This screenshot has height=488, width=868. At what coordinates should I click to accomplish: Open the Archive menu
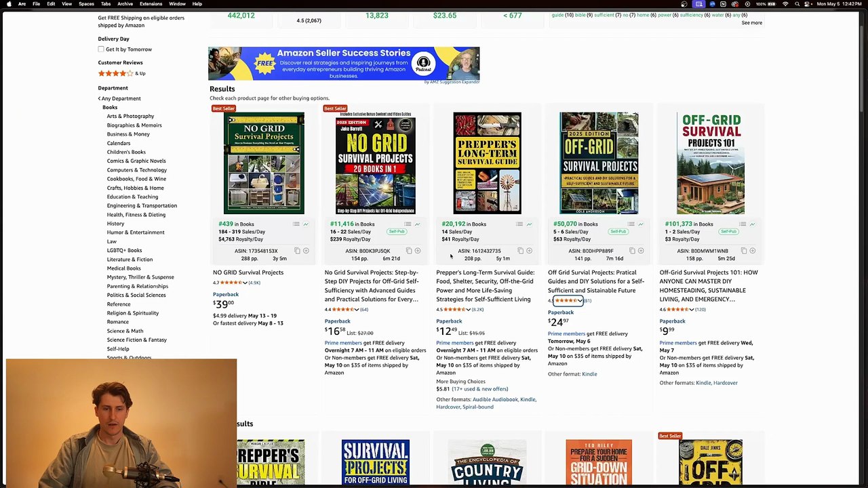click(x=125, y=4)
